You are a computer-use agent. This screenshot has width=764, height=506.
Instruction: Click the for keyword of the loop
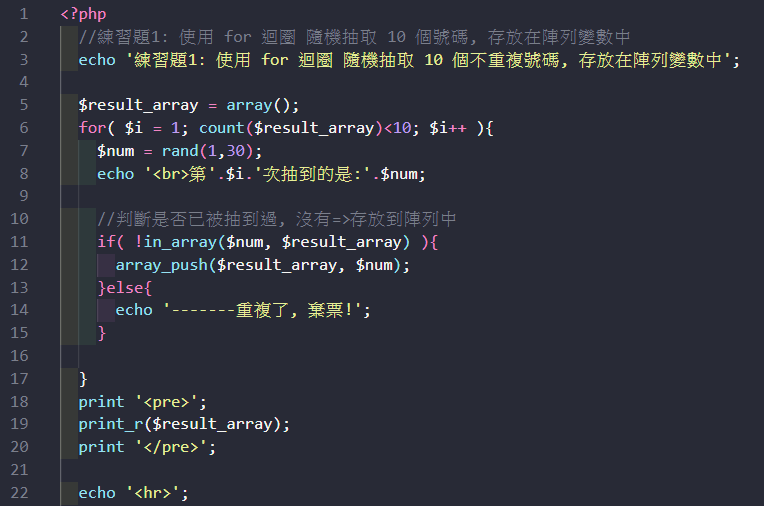(88, 128)
